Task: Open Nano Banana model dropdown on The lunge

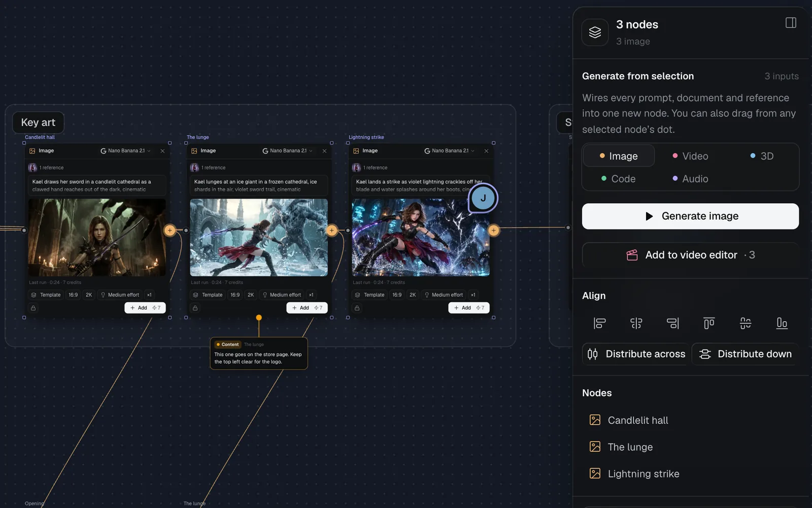Action: tap(287, 151)
